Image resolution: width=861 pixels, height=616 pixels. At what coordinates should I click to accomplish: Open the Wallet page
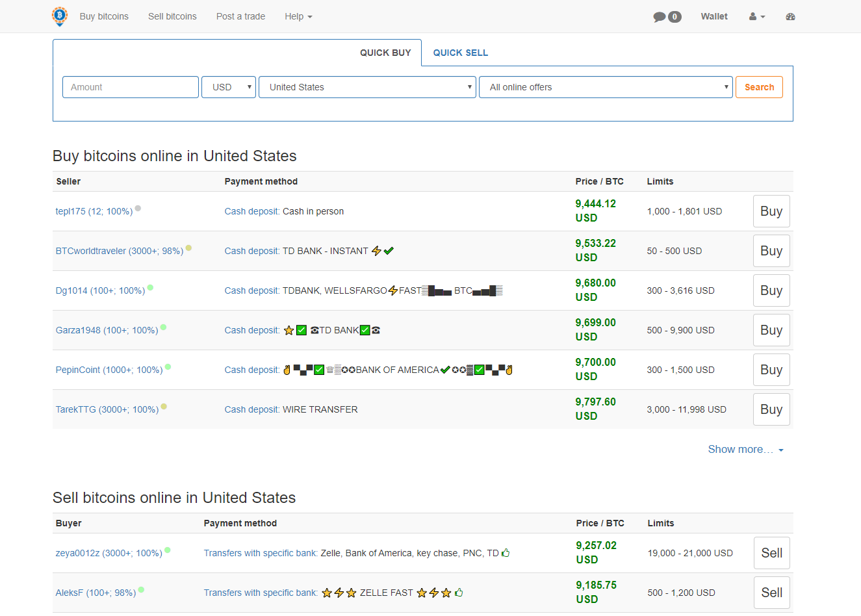(x=714, y=16)
